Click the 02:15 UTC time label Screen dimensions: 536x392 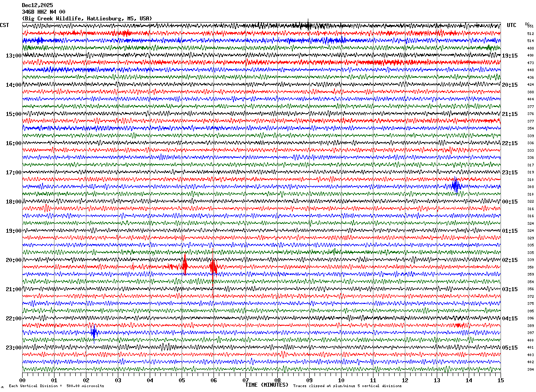click(509, 260)
